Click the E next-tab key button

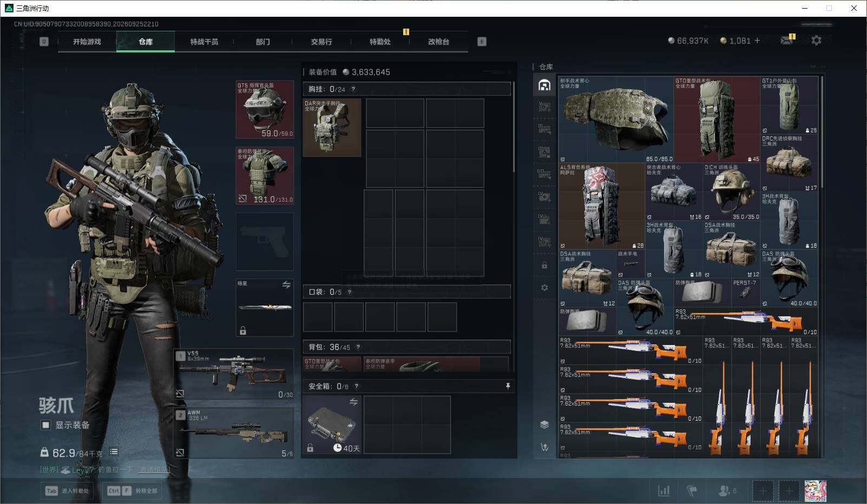(482, 42)
